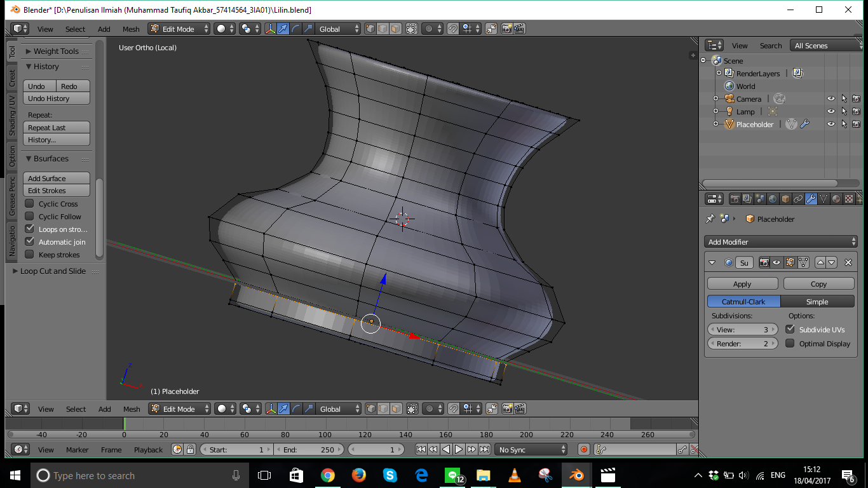Open the Add Modifier dropdown
This screenshot has height=488, width=868.
point(781,241)
